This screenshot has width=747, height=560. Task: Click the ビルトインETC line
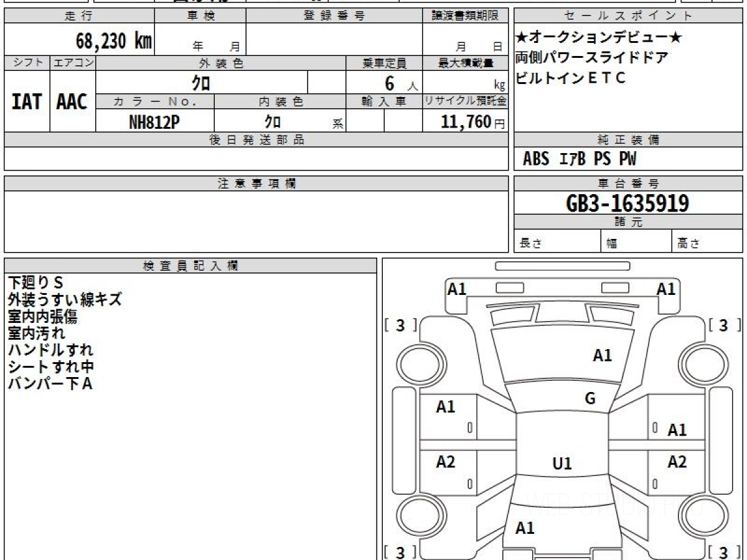coord(570,78)
